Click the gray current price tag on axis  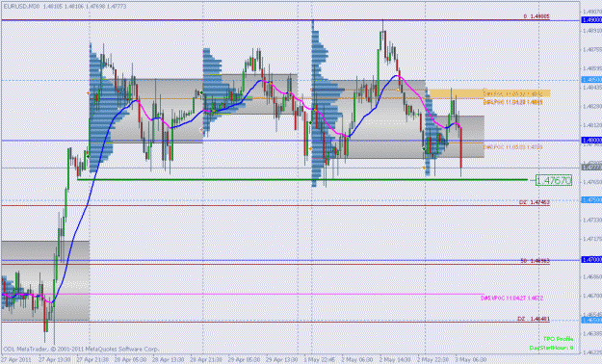pos(591,167)
